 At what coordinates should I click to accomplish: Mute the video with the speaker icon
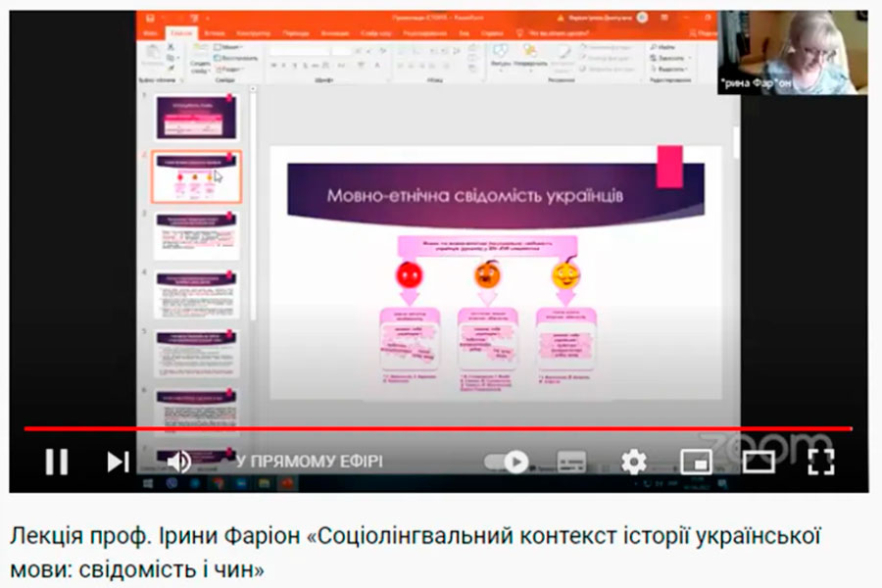179,462
